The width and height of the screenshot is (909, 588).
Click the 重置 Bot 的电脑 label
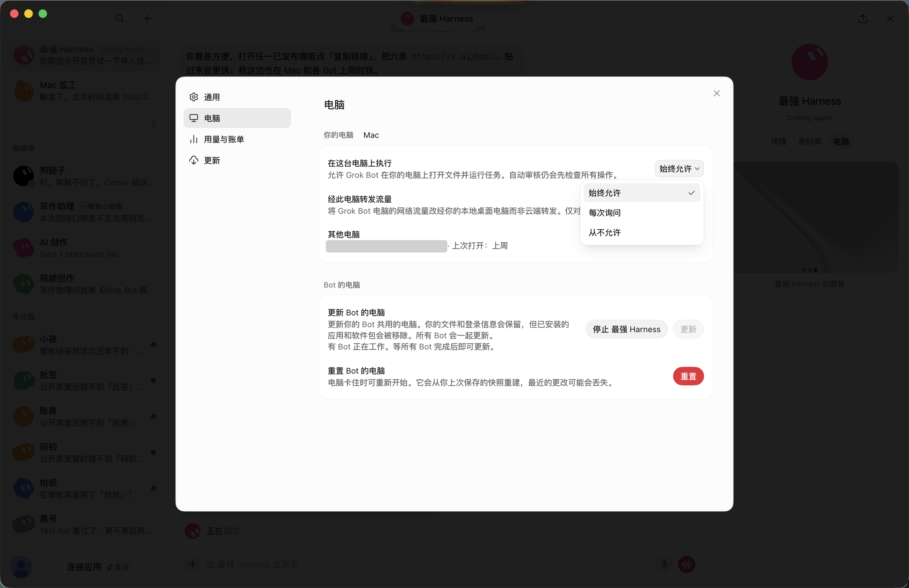356,371
